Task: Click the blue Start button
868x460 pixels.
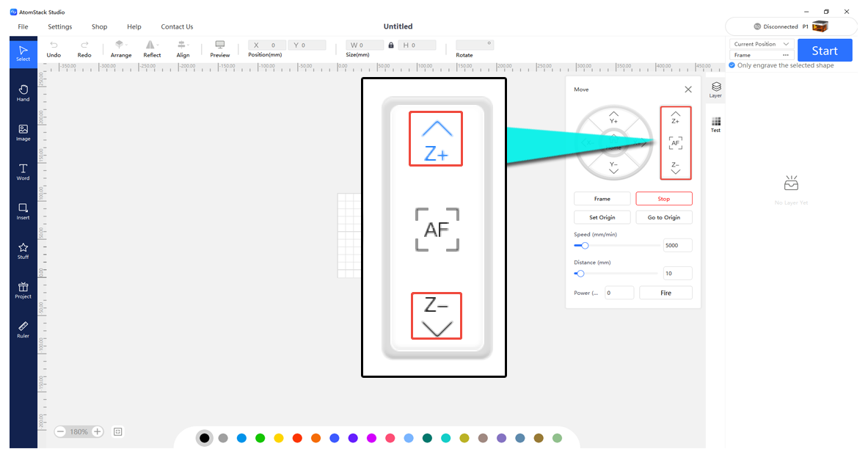Action: click(825, 51)
